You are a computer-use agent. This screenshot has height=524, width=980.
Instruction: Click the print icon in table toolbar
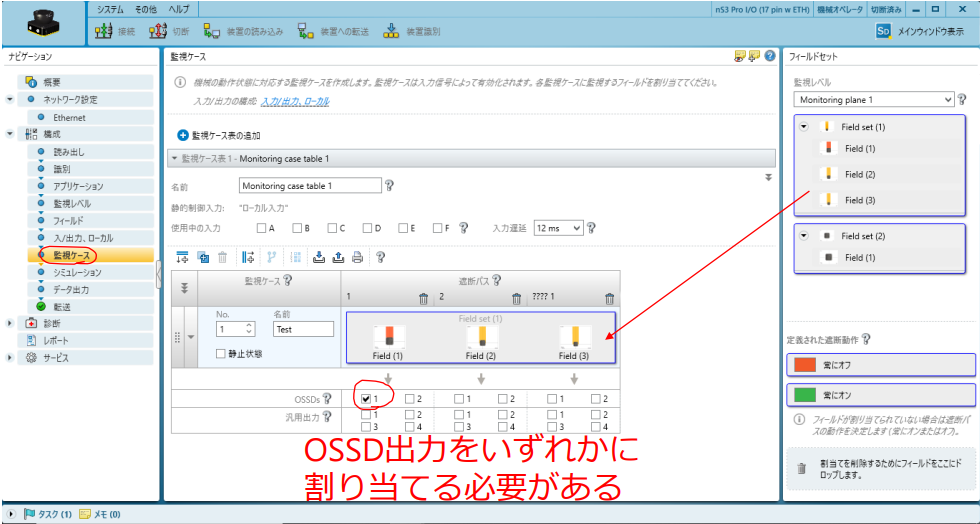click(x=357, y=257)
